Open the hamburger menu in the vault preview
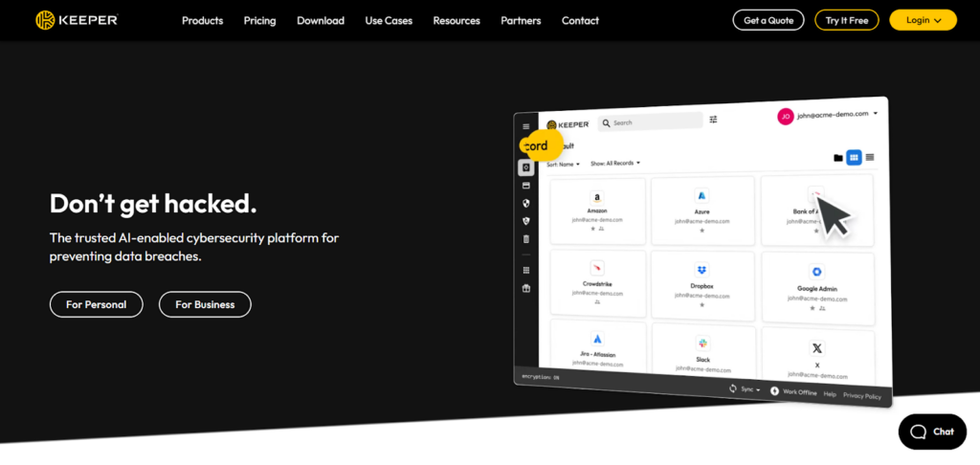This screenshot has height=465, width=980. point(525,126)
